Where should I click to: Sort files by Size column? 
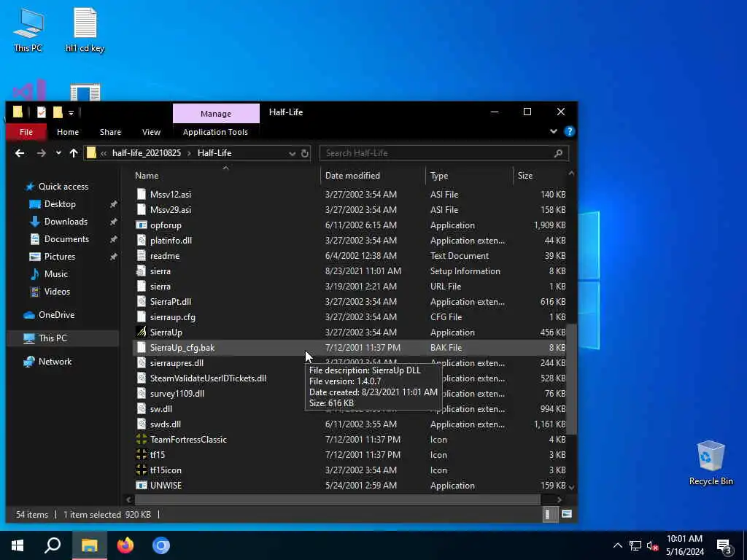click(541, 176)
